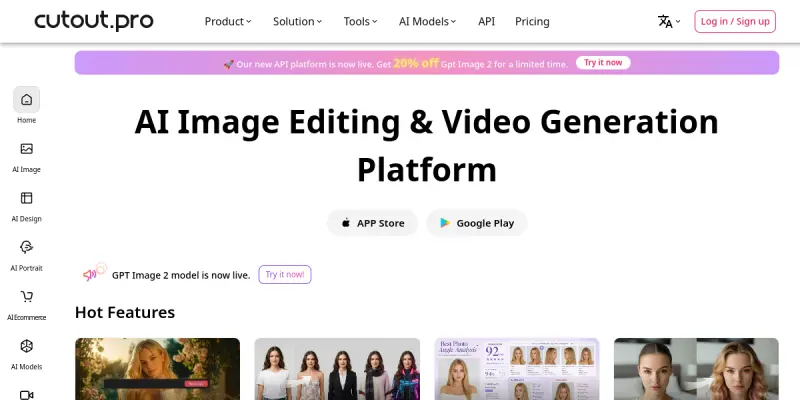The image size is (800, 400).
Task: Click the Hot Features heading
Action: point(125,312)
